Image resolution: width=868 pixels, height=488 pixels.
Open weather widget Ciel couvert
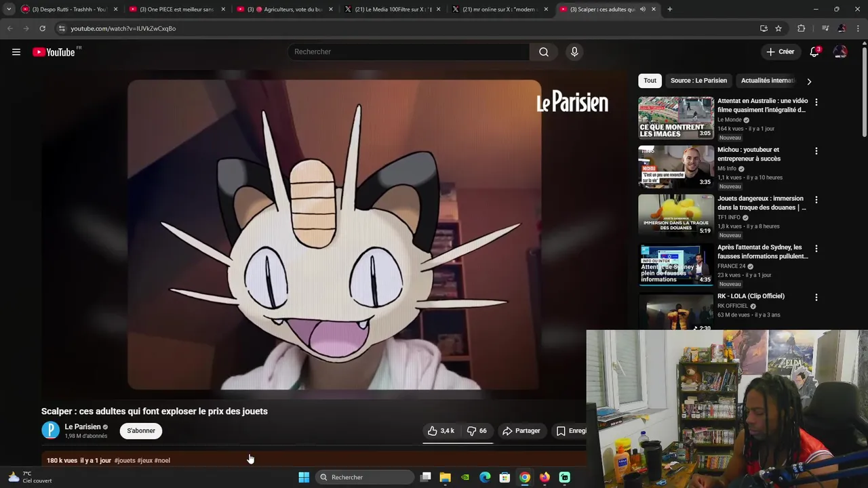[29, 477]
